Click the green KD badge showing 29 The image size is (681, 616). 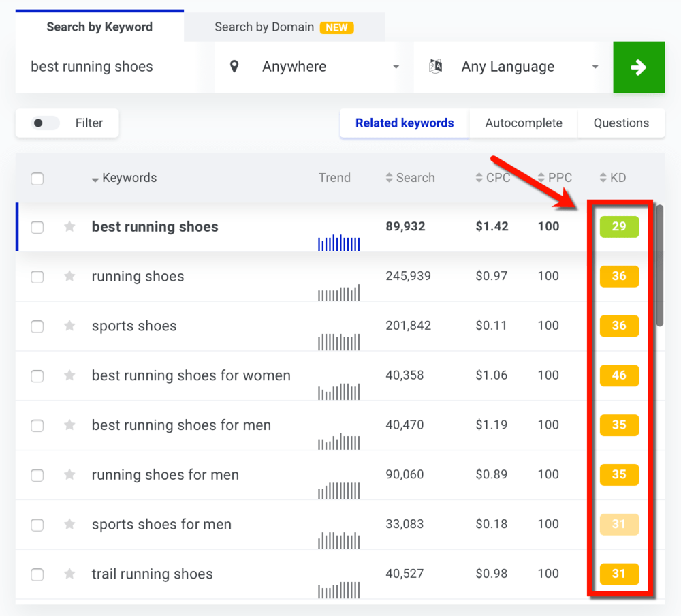click(619, 227)
